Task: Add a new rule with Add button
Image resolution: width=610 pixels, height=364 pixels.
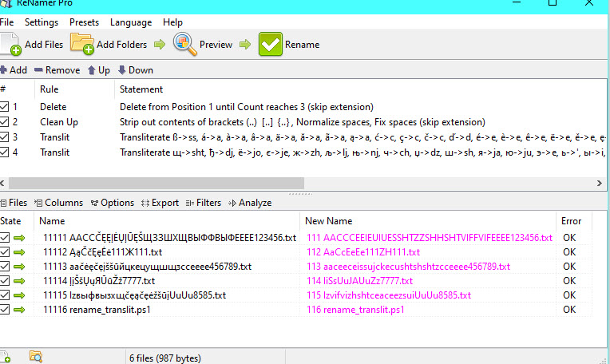Action: point(14,70)
